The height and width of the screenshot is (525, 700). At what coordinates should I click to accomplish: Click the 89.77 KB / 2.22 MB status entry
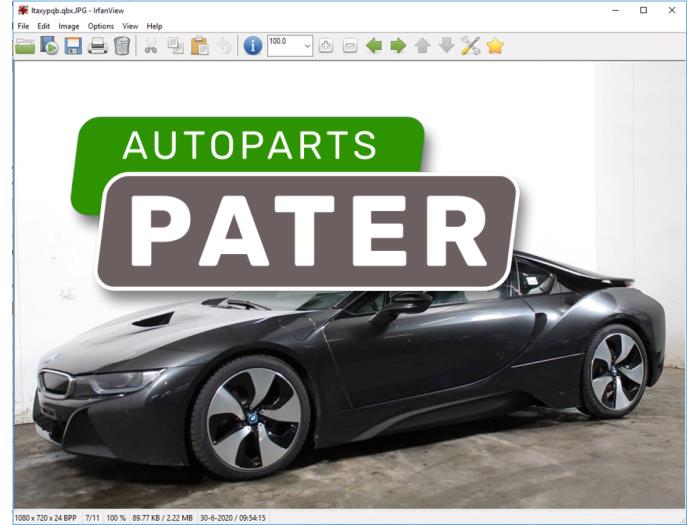coord(162,518)
